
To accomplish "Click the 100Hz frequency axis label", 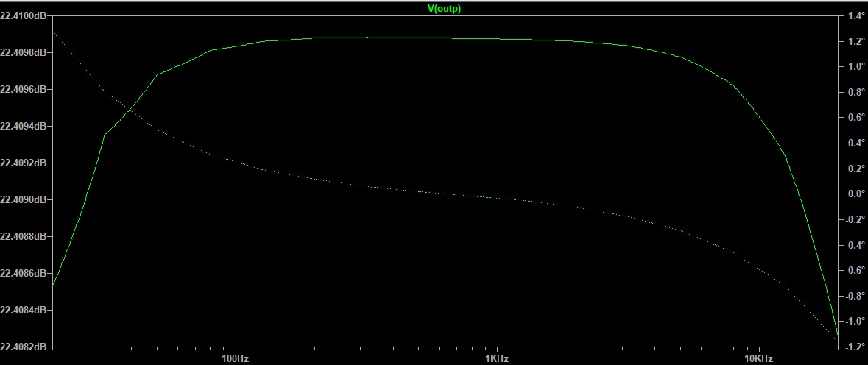I will click(x=236, y=359).
